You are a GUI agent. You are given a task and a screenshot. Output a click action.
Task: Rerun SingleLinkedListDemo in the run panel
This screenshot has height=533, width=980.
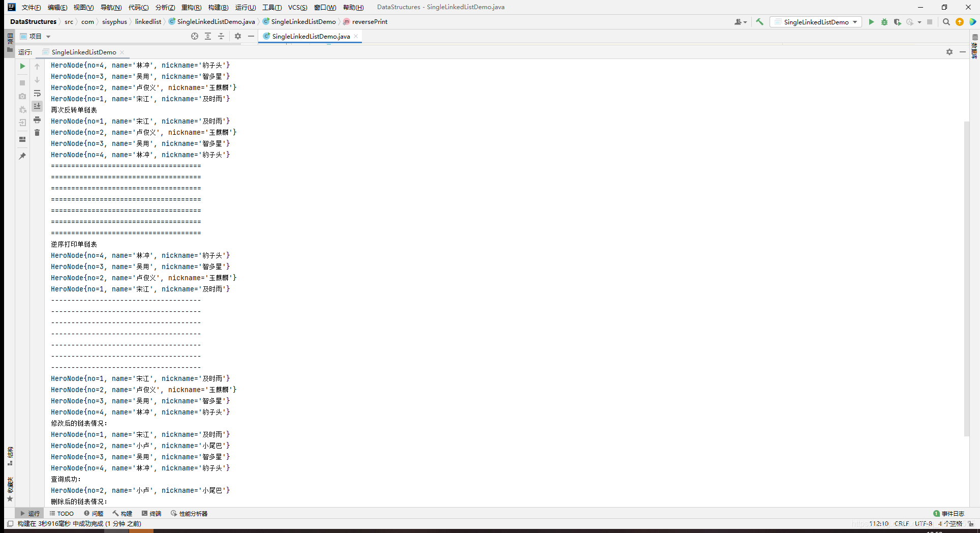(22, 66)
